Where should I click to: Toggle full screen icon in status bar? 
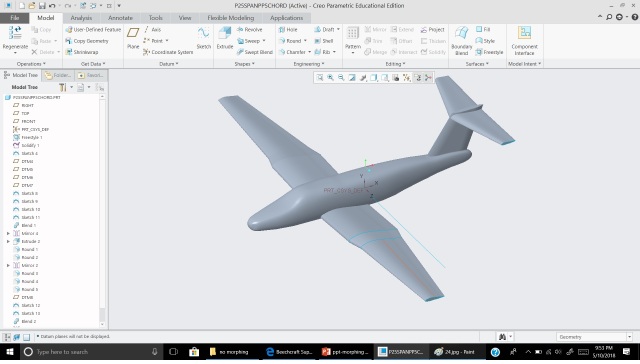coord(27,337)
